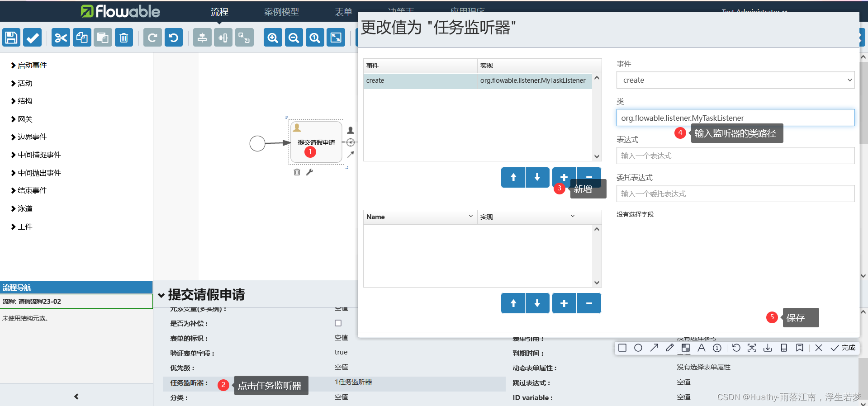The width and height of the screenshot is (868, 406).
Task: Click the canvas trash icon below the task
Action: coord(297,172)
